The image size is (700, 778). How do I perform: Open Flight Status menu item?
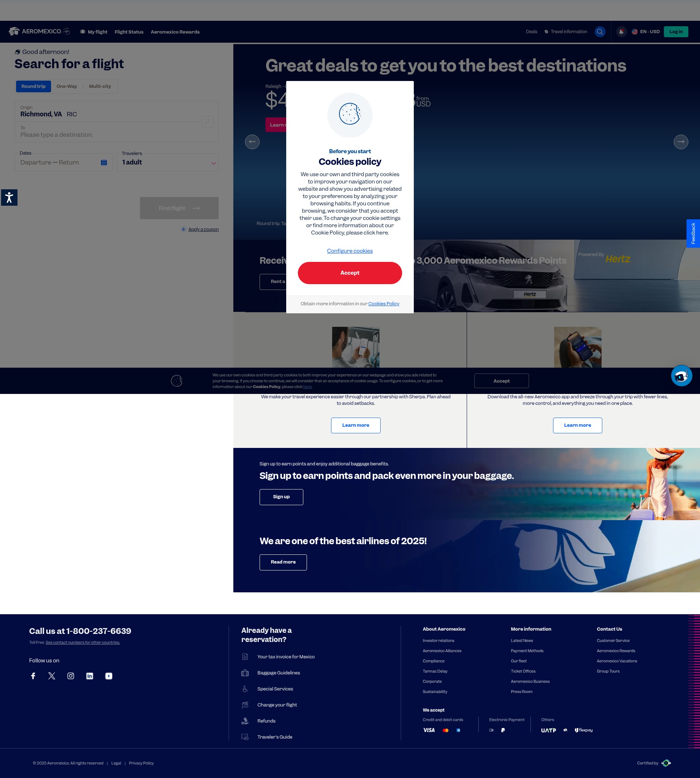[x=129, y=32]
